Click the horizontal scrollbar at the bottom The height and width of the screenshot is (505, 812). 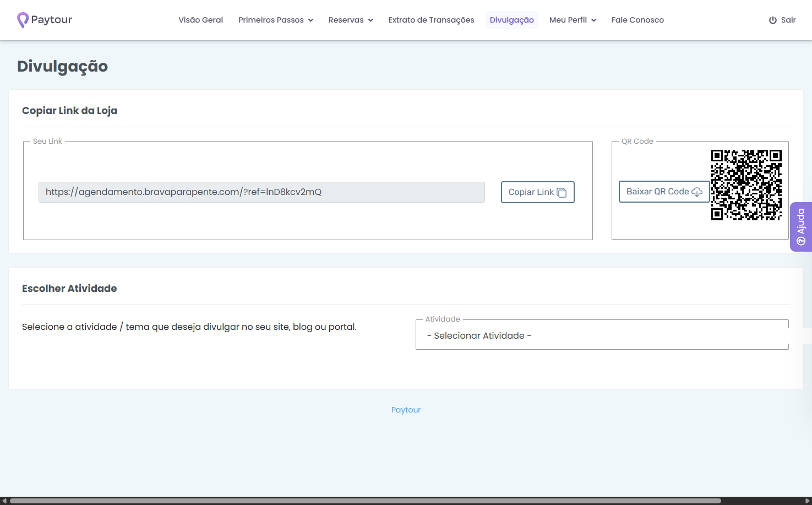pyautogui.click(x=366, y=501)
